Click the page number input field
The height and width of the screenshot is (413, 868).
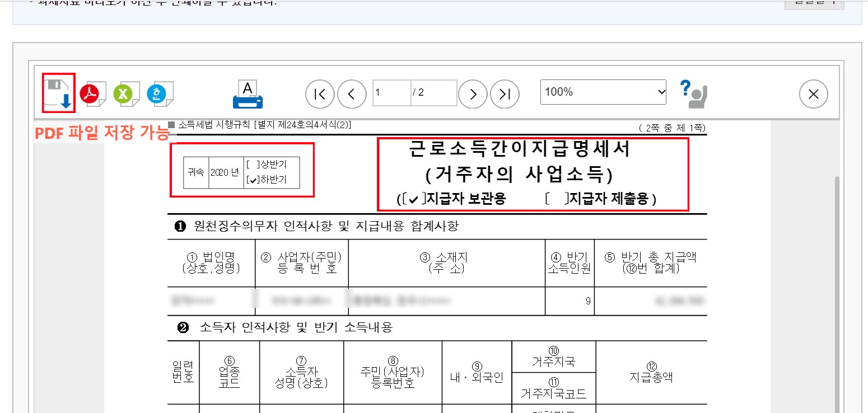[x=391, y=93]
